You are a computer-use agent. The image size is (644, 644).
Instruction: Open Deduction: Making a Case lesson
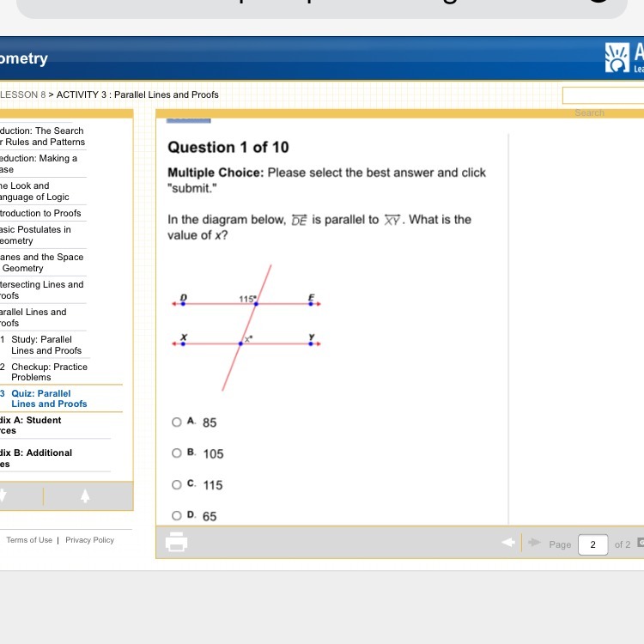pyautogui.click(x=39, y=164)
